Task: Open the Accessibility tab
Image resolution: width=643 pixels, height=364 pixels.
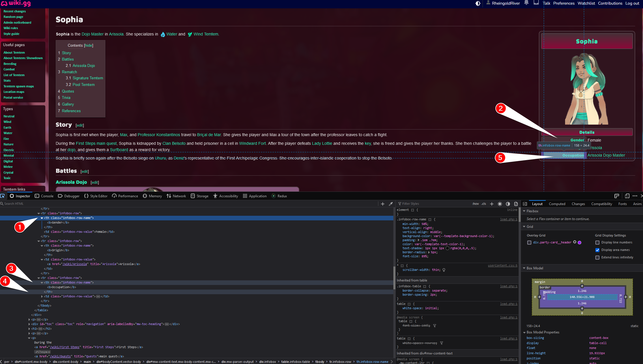Action: (x=226, y=196)
